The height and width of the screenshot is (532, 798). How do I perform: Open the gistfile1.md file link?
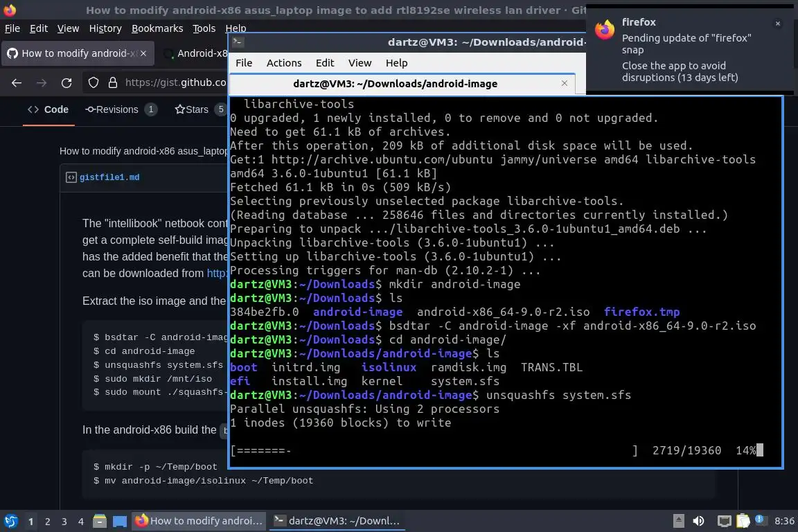pyautogui.click(x=109, y=177)
